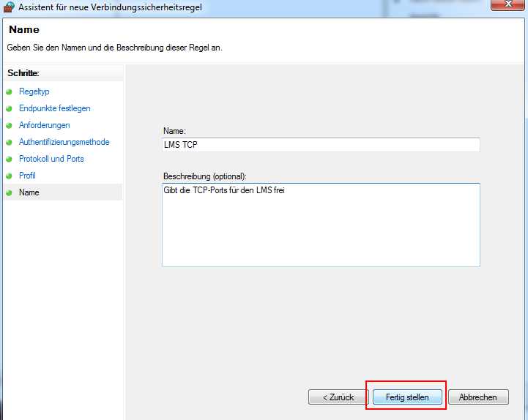The height and width of the screenshot is (420, 528).
Task: Click the 'Schritte:' heading
Action: click(23, 73)
